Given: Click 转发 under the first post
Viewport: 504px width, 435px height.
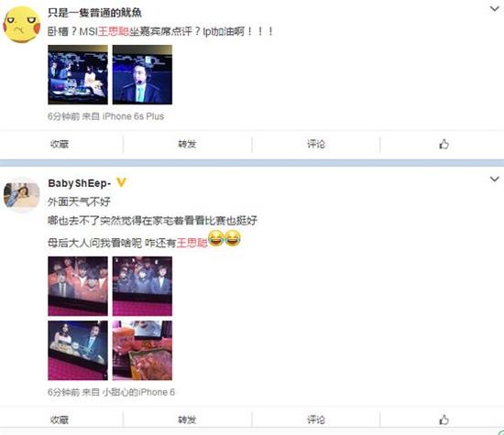Looking at the screenshot, I should pos(187,144).
